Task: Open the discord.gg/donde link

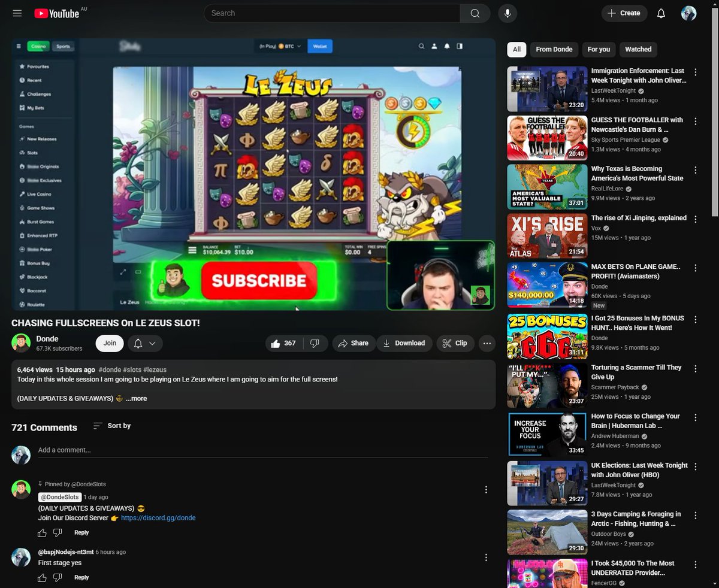Action: point(158,518)
